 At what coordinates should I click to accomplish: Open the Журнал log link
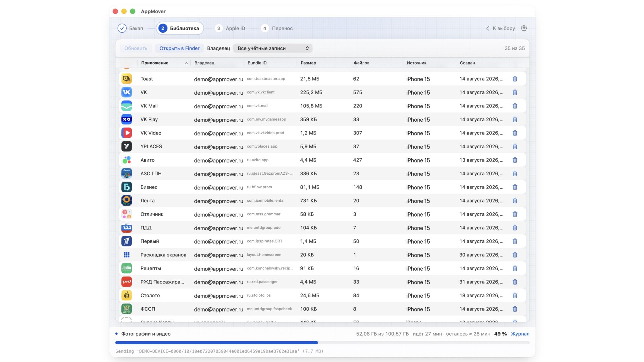tap(520, 334)
